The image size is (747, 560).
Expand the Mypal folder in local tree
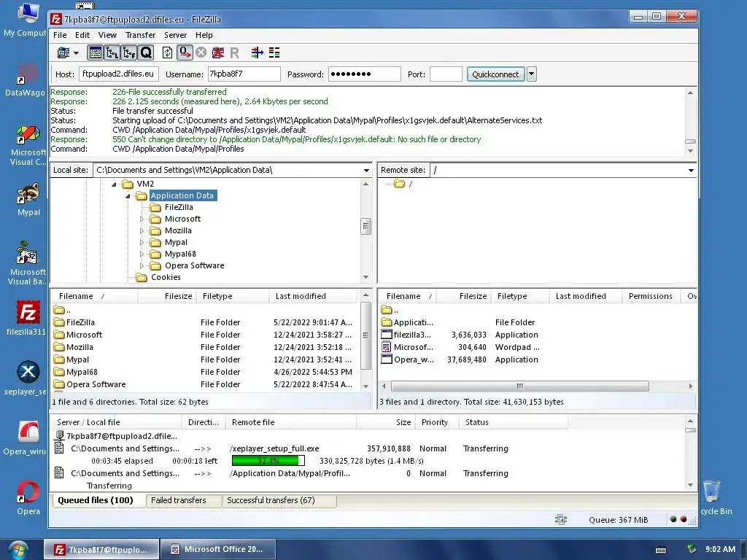142,242
